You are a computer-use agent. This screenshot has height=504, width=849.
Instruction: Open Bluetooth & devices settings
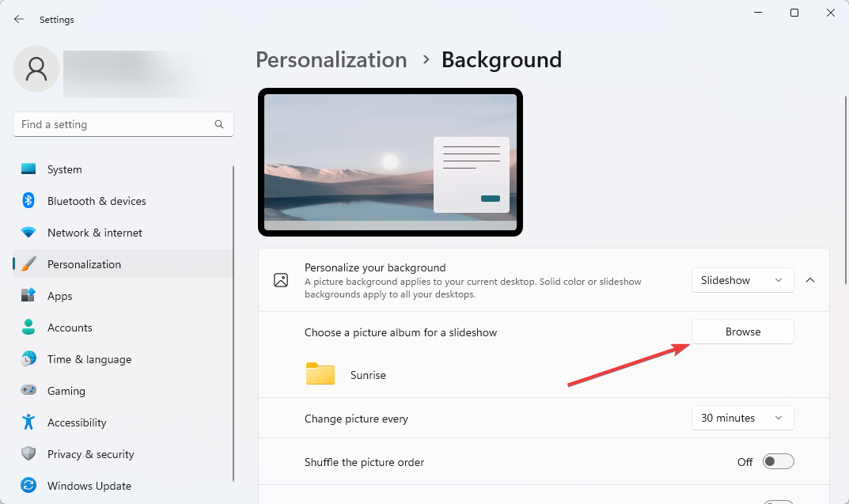pyautogui.click(x=123, y=201)
